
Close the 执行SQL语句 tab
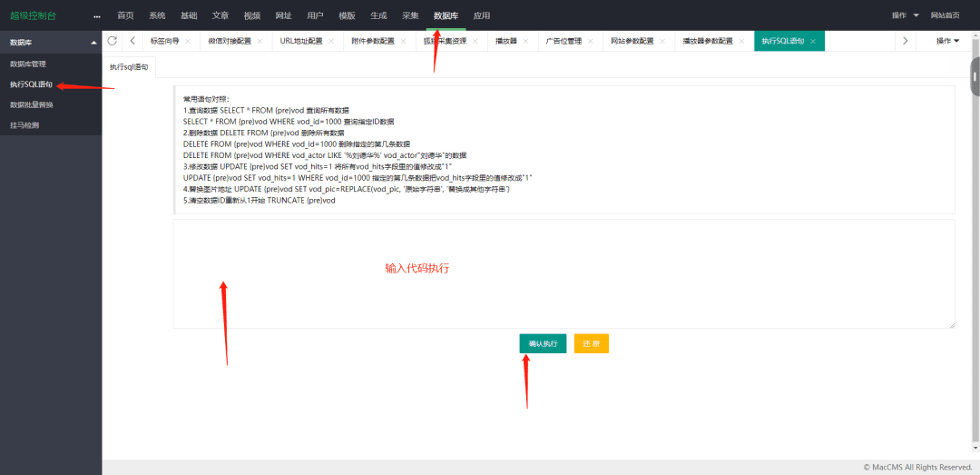click(813, 42)
